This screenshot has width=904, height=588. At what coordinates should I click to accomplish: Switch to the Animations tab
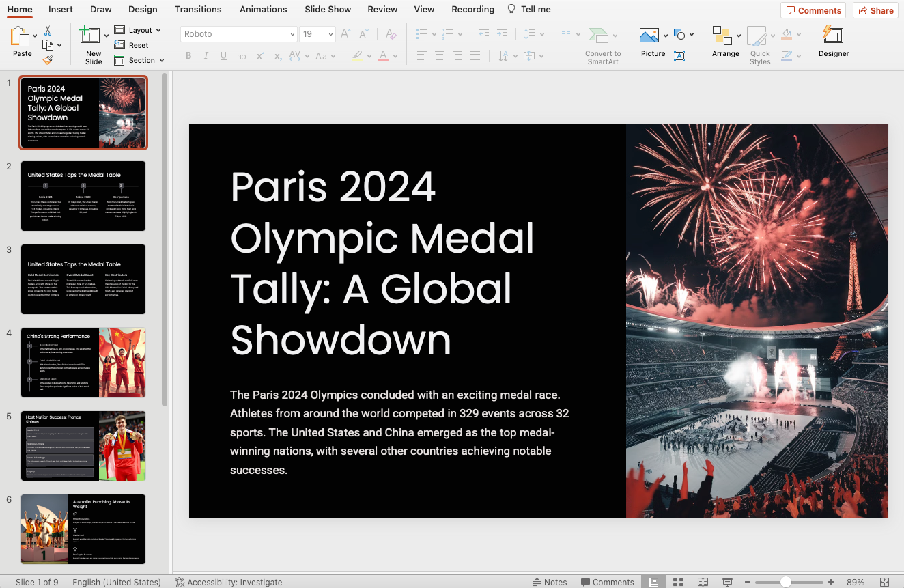pos(263,9)
